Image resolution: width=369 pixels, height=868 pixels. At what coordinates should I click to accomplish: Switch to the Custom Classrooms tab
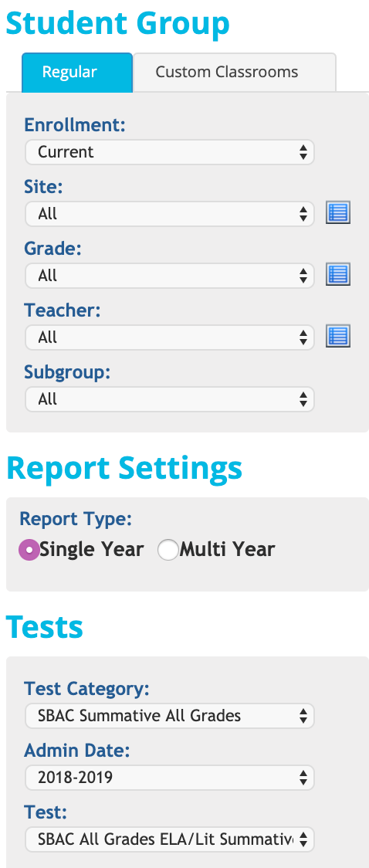coord(235,73)
